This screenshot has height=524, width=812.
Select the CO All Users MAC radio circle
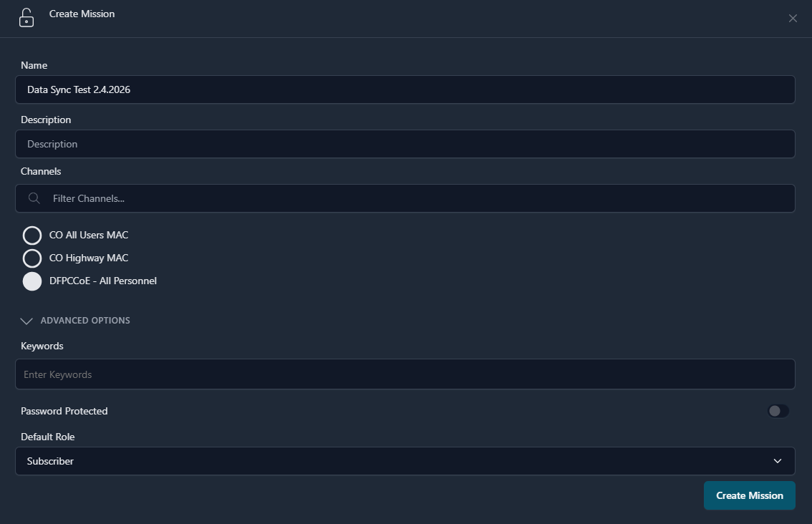pos(32,236)
